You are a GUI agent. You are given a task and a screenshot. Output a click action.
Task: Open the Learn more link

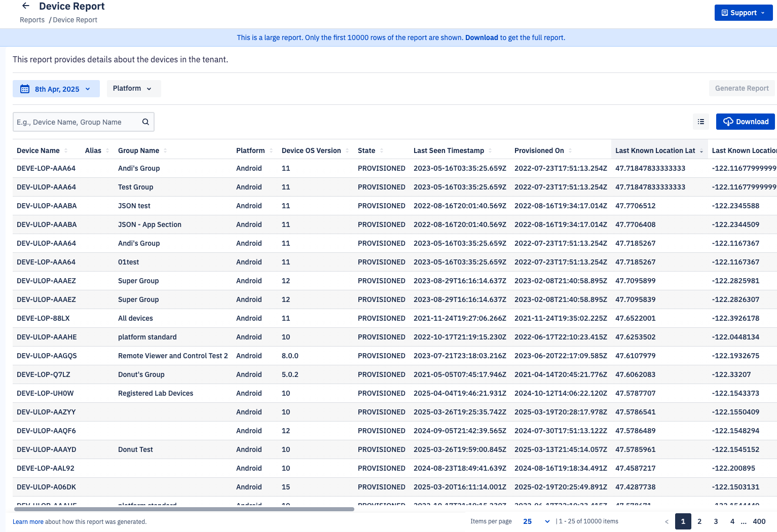[28, 522]
